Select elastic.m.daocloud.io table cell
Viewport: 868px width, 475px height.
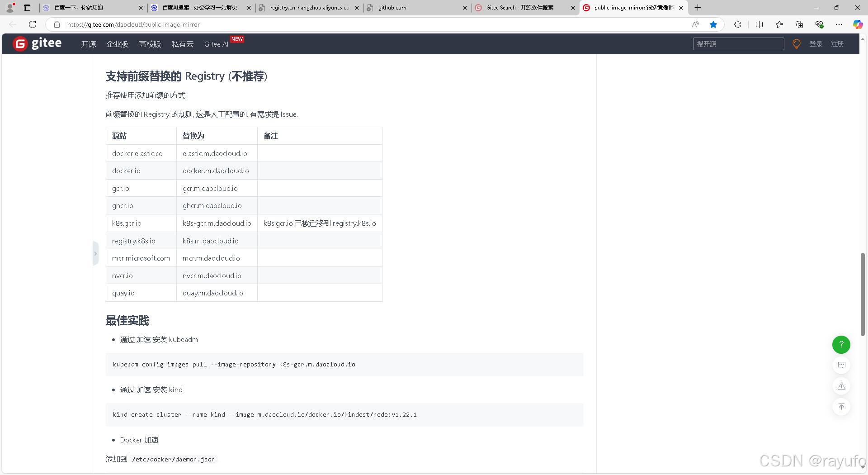pos(217,153)
